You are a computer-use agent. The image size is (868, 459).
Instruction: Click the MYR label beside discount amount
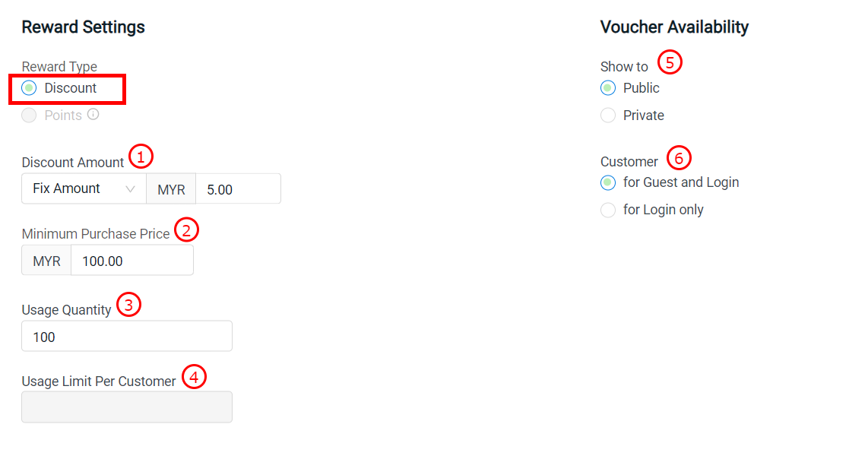(x=171, y=189)
